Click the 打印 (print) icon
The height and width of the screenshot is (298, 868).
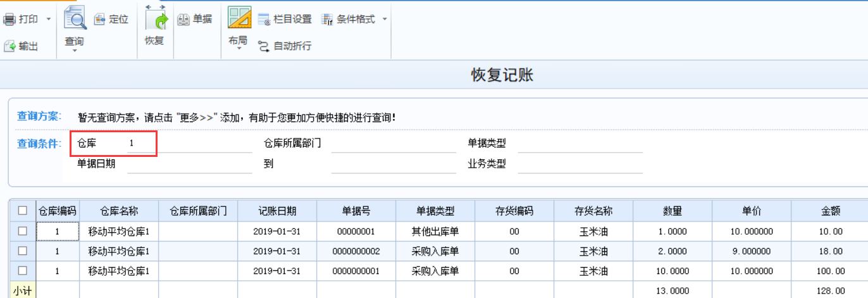(x=9, y=20)
